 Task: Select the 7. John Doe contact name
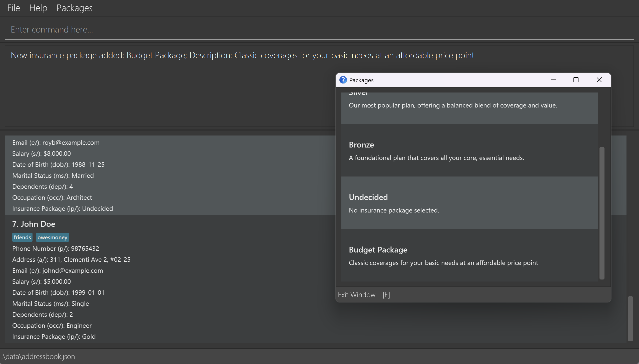[34, 224]
